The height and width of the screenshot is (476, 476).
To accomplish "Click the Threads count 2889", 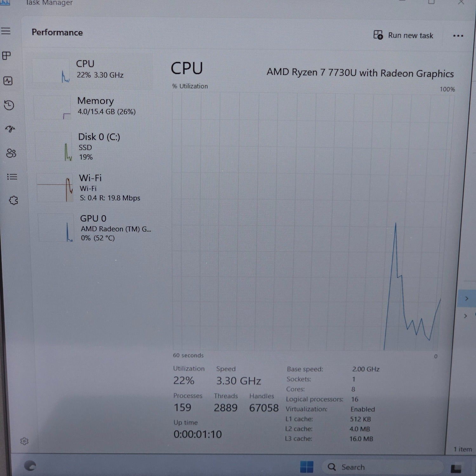I will tap(226, 408).
